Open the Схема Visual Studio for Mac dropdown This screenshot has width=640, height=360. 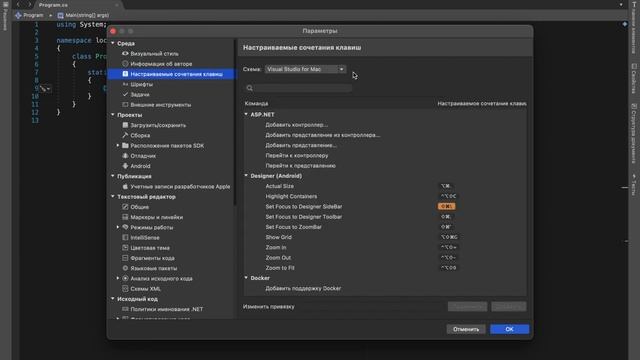click(305, 69)
